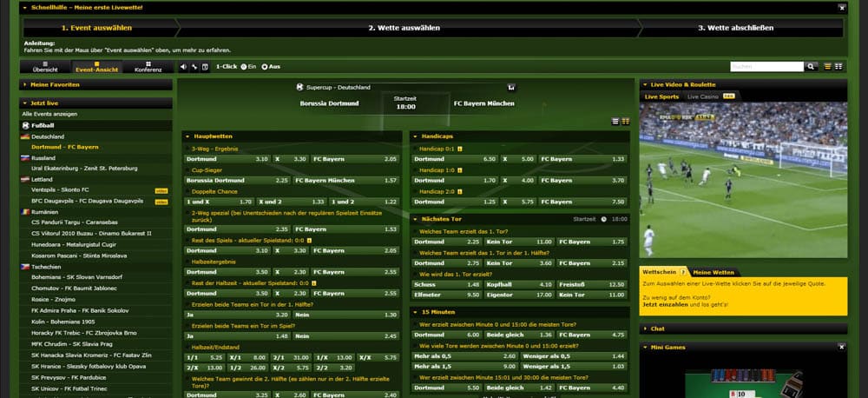Show info for Rest des Spiels bet
Viewport: 868px width, 398px height.
(310, 240)
